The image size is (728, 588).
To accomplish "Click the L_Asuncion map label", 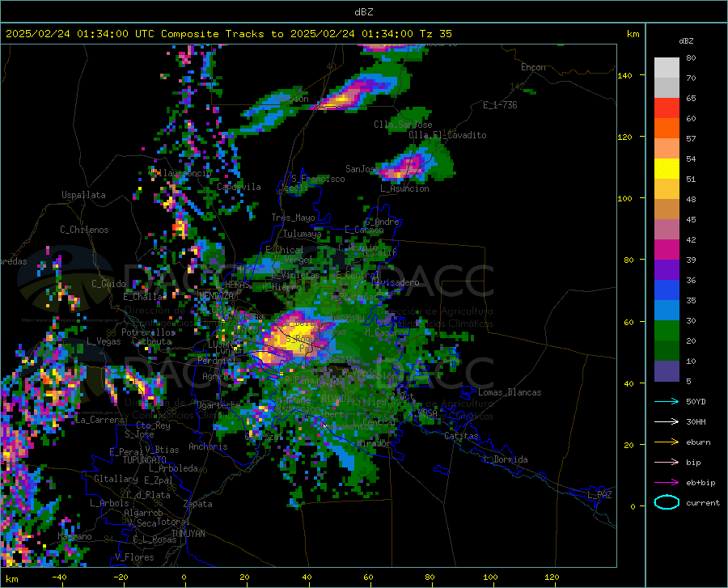I will (x=405, y=188).
